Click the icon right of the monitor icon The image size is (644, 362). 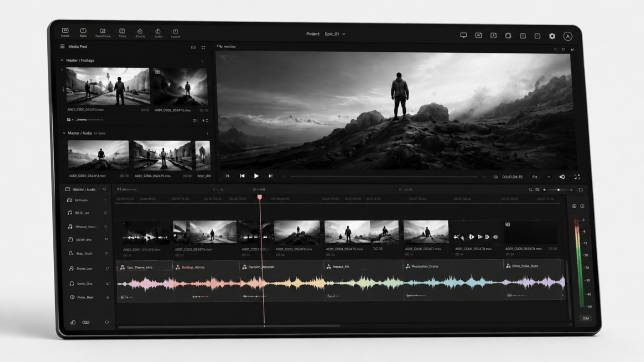478,35
